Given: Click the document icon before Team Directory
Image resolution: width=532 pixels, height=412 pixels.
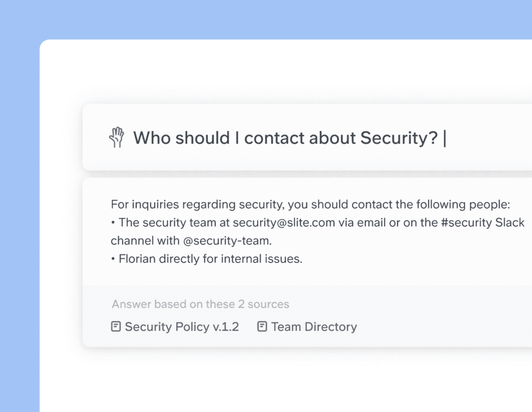Looking at the screenshot, I should tap(262, 326).
